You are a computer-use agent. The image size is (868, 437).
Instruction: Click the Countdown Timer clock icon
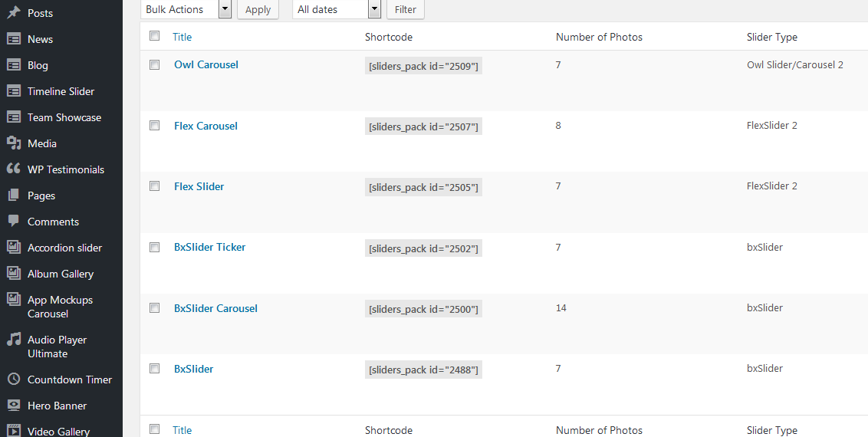tap(13, 379)
